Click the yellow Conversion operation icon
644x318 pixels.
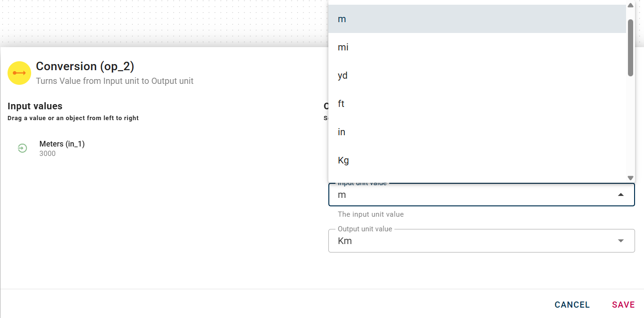tap(19, 73)
